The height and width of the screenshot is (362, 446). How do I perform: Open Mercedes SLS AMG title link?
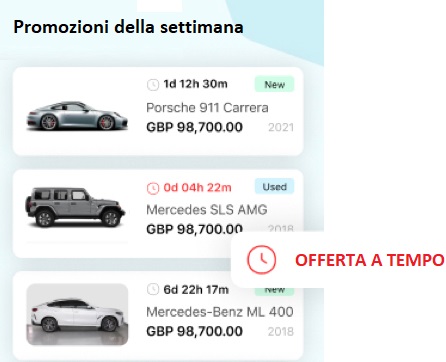[x=207, y=210]
